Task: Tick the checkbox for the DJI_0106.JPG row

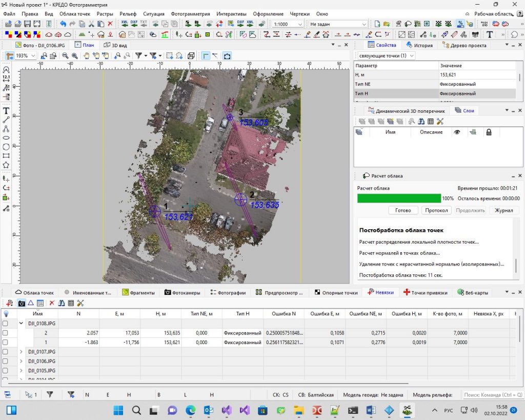Action: [x=5, y=361]
